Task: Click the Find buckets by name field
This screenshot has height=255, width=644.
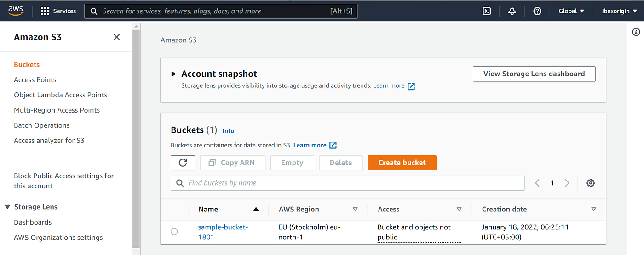Action: pyautogui.click(x=347, y=183)
